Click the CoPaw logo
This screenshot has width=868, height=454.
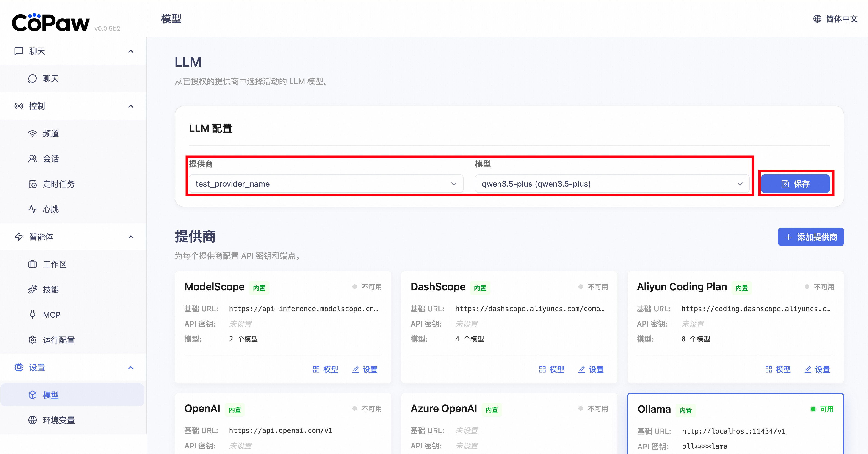click(50, 23)
